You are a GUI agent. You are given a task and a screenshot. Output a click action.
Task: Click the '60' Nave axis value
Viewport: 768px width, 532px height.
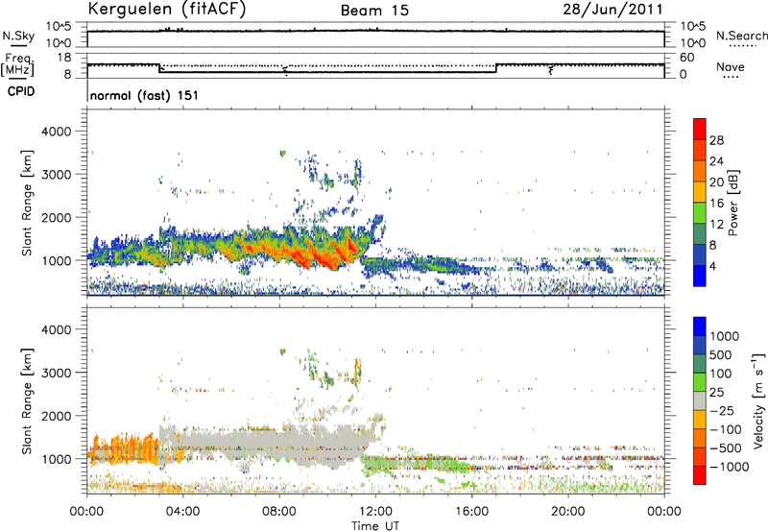687,58
